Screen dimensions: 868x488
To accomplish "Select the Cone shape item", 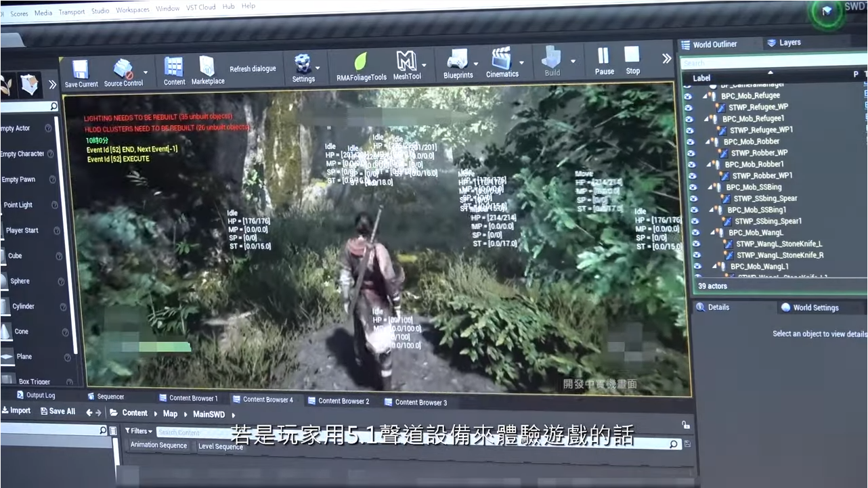I will (x=22, y=332).
